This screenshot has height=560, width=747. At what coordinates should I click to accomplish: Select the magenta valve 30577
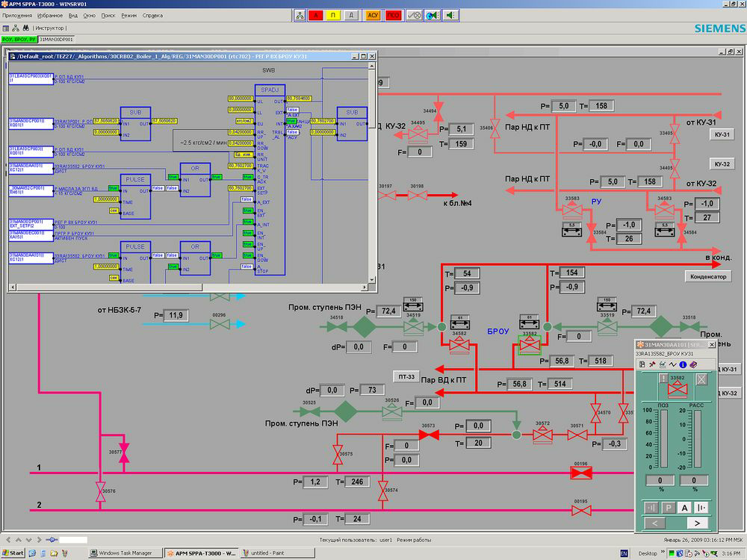(x=124, y=453)
